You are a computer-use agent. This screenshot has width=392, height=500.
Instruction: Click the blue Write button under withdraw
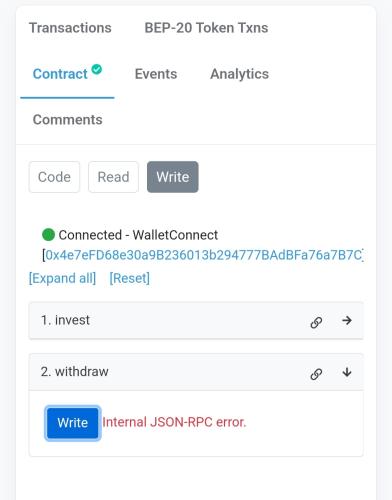click(x=73, y=423)
